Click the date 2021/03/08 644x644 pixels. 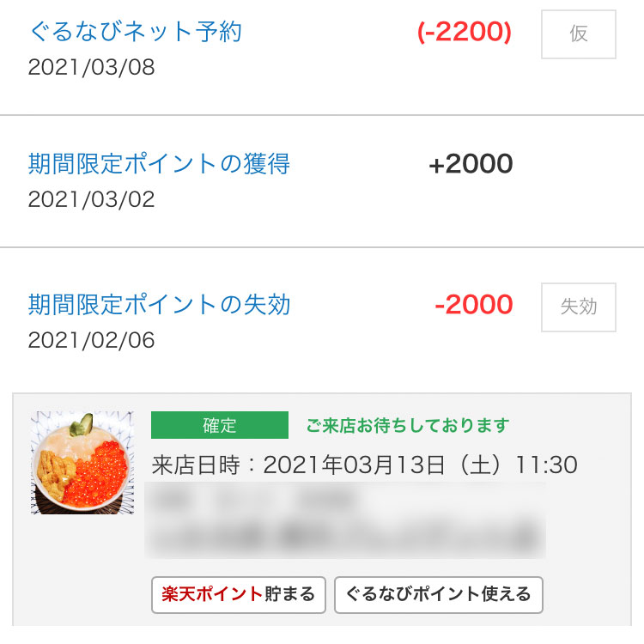pos(91,67)
